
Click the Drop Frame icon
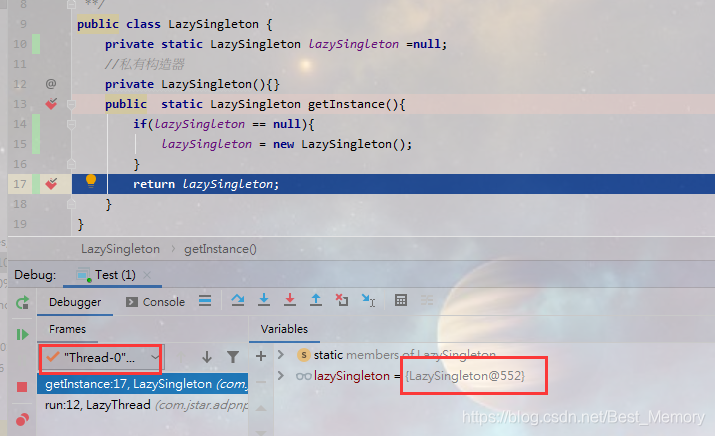342,300
